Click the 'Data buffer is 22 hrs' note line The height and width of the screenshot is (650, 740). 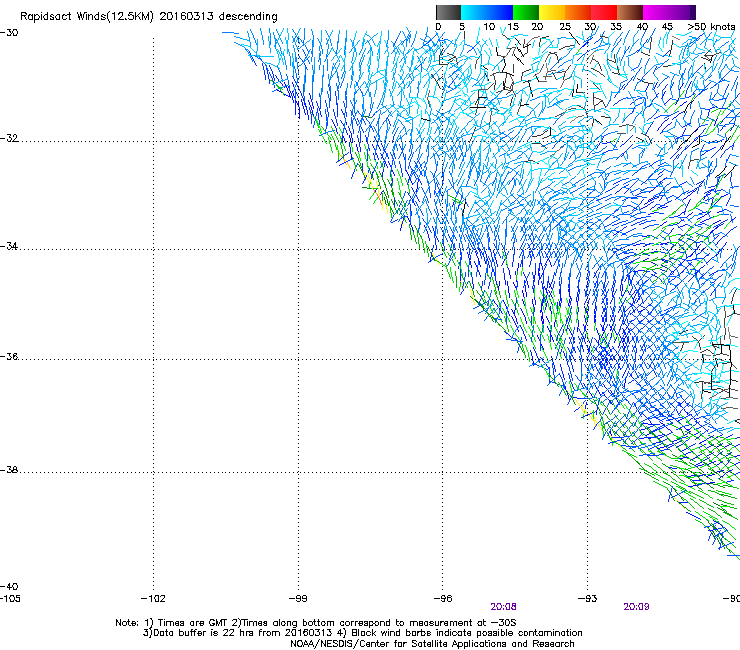click(362, 633)
